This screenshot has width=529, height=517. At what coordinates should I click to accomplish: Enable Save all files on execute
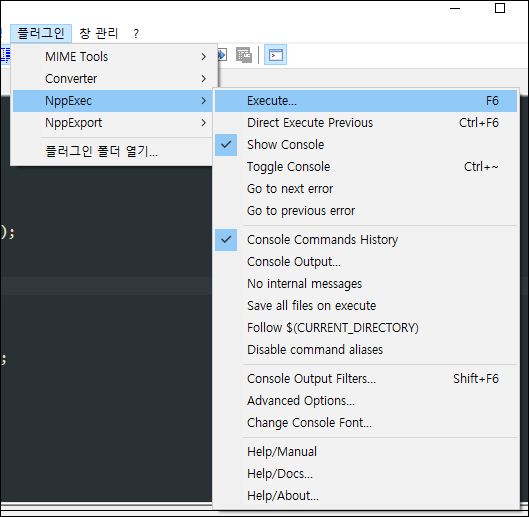click(x=366, y=306)
